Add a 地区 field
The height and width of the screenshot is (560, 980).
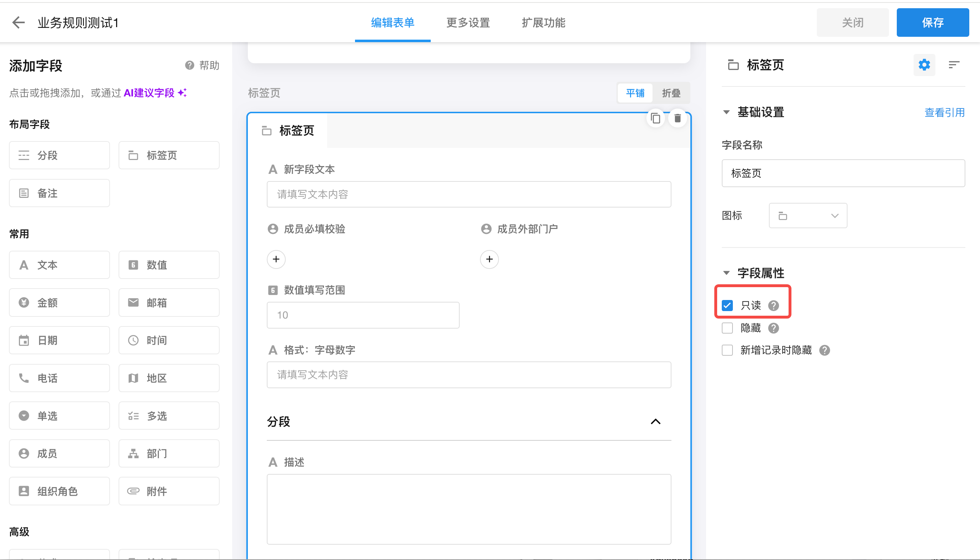point(169,378)
